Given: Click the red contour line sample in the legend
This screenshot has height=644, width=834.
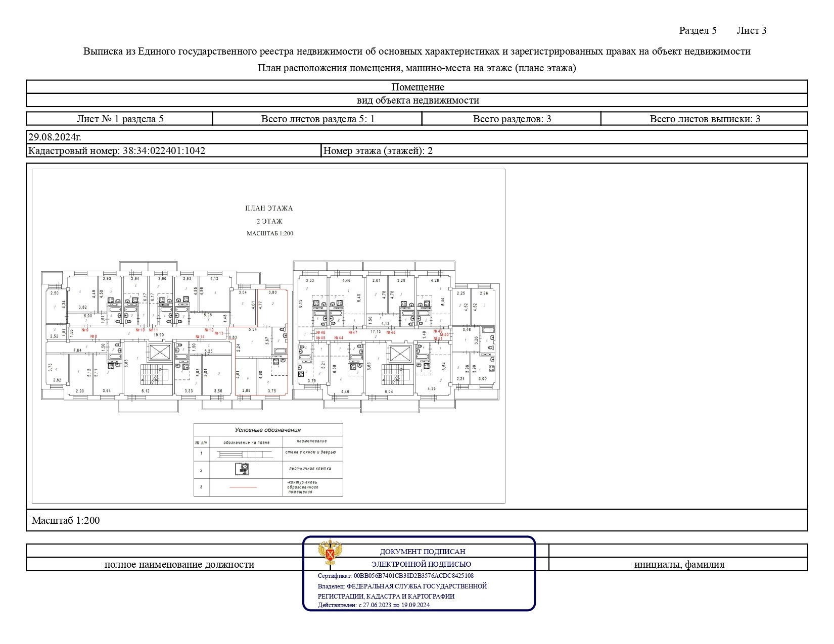Looking at the screenshot, I should coord(243,487).
